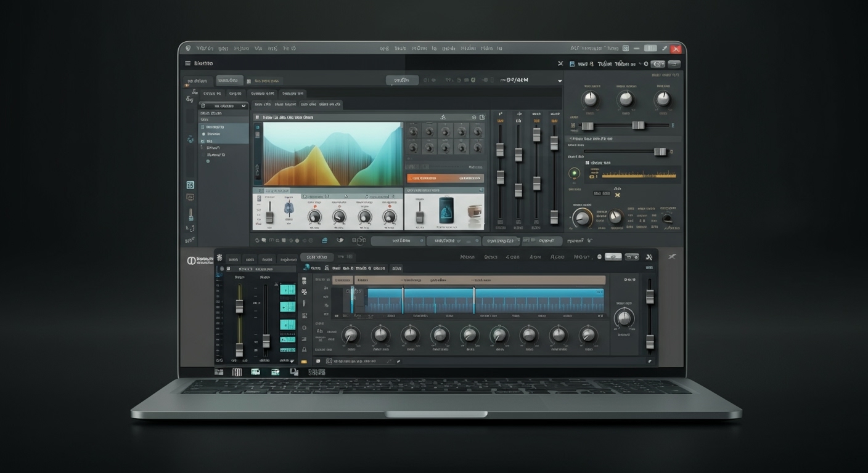Toggle the power button on the filter module
Image resolution: width=868 pixels, height=473 pixels.
tap(573, 173)
